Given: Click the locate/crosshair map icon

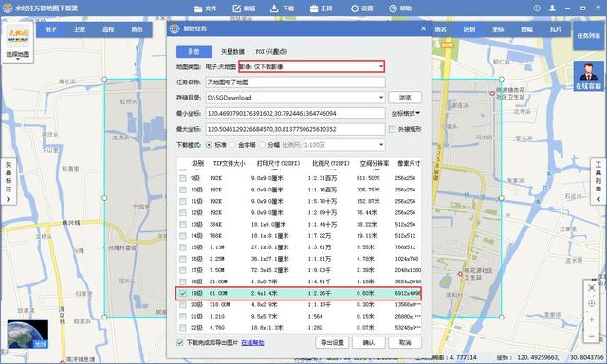Looking at the screenshot, I should 592,303.
